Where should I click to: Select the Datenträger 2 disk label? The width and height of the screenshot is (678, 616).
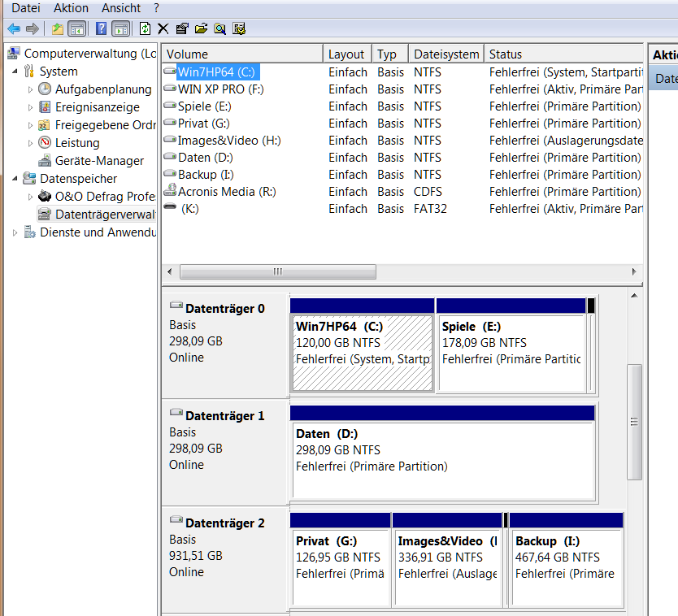225,523
